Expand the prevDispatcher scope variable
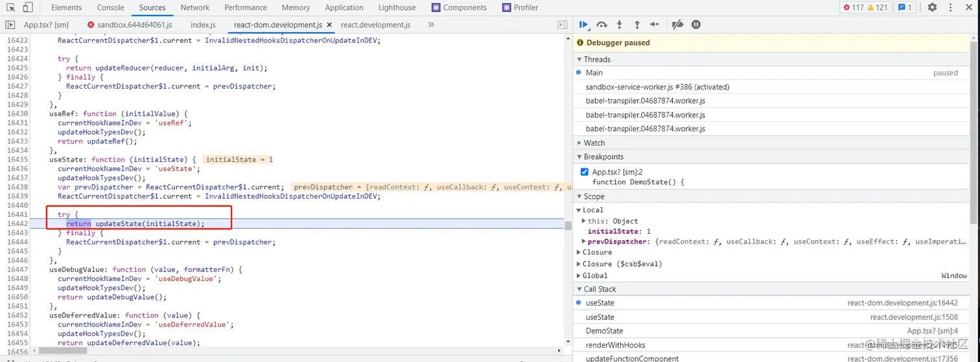Screen dimensions: 980x362 coord(584,242)
